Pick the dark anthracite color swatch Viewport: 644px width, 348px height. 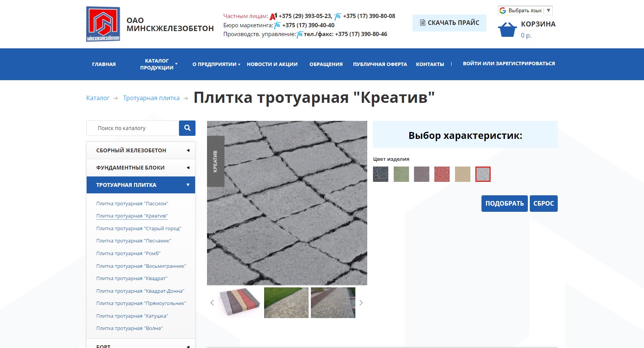coord(381,174)
